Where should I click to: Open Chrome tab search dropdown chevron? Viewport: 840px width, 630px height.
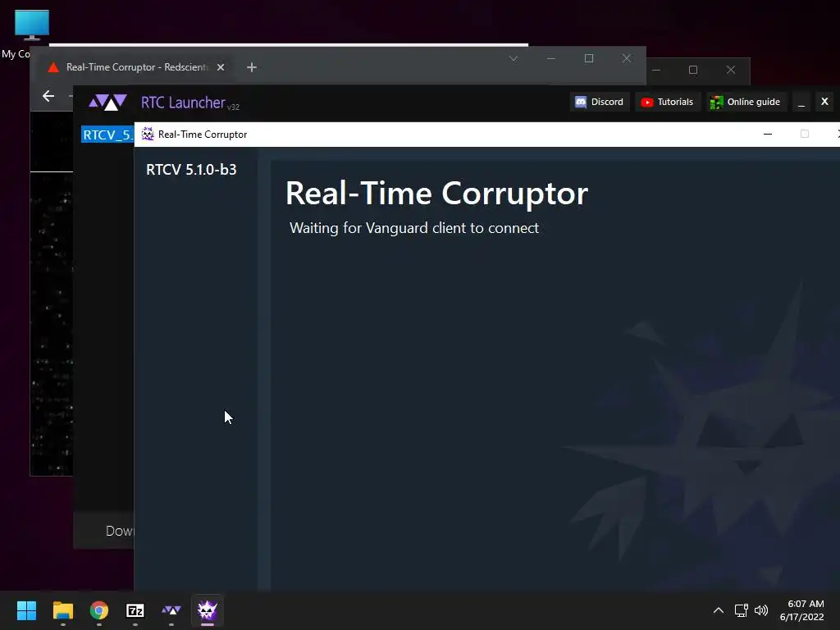[514, 58]
